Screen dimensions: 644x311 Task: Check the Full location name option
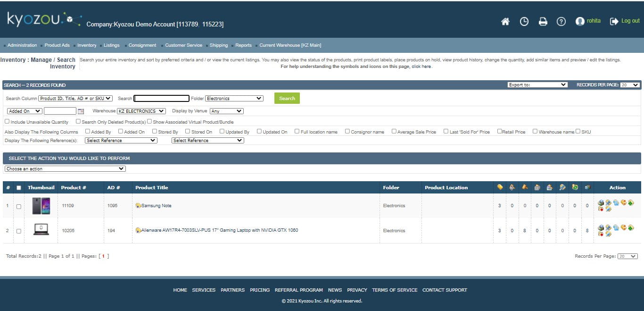[x=297, y=131]
